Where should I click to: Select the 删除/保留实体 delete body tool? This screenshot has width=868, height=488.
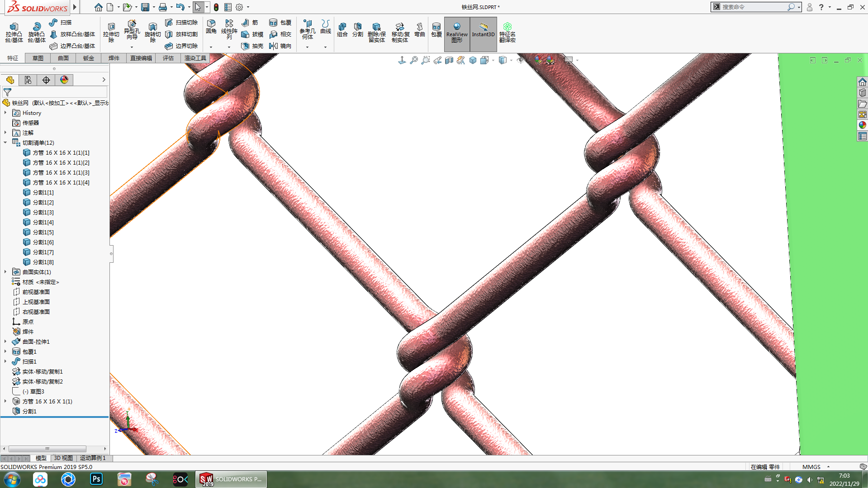[377, 33]
